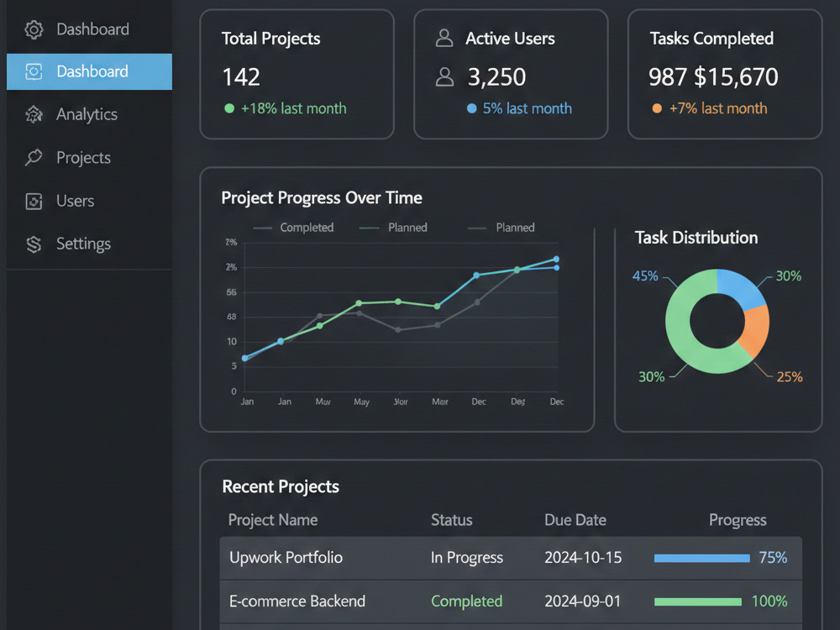
Task: Click the E-commerce Backend 100% progress bar
Action: coord(698,602)
